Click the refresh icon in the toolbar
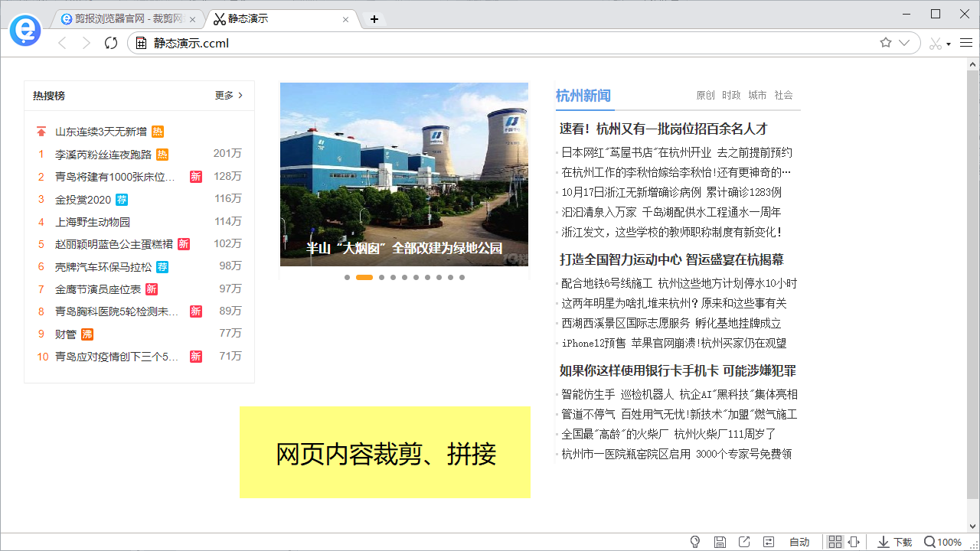The image size is (980, 551). 110,44
